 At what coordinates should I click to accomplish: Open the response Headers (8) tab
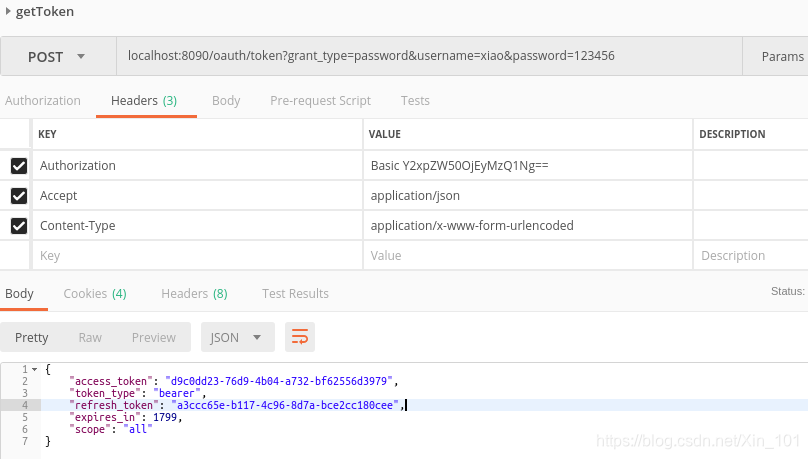(194, 294)
